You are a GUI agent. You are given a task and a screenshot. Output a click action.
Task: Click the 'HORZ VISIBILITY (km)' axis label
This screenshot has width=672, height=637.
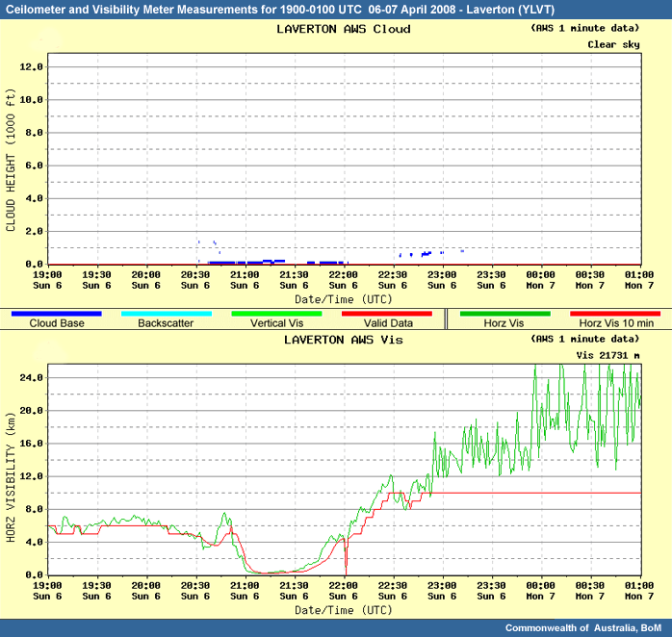click(x=11, y=477)
